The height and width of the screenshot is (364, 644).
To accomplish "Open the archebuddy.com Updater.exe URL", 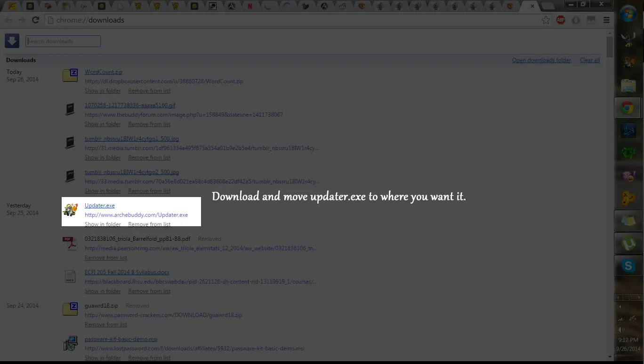I will point(136,215).
